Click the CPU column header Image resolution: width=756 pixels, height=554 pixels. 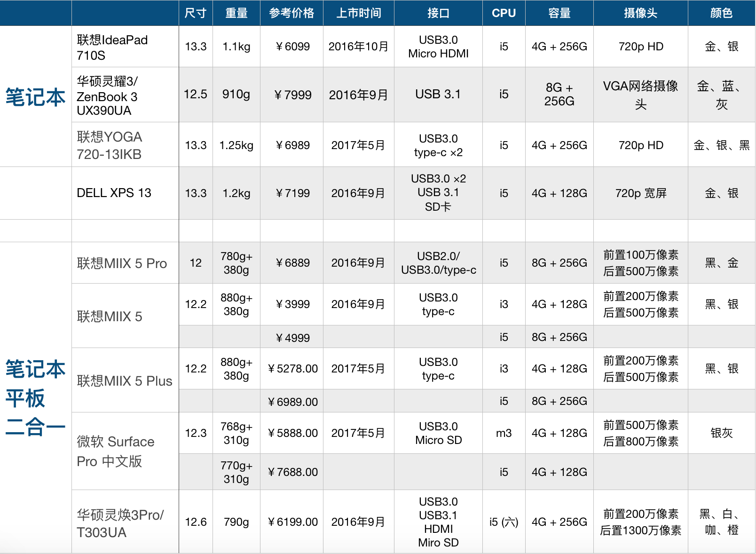click(504, 13)
